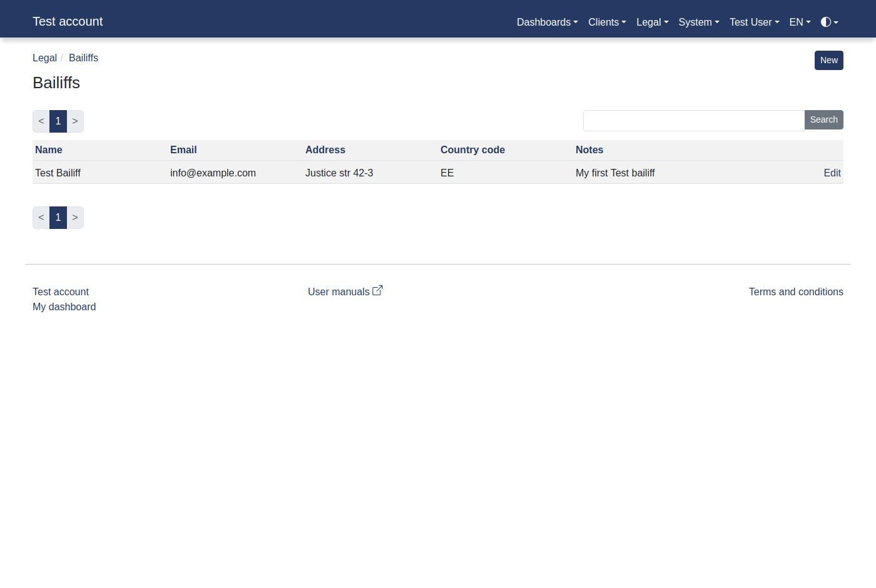Click the external-link icon beside User manuals

(378, 290)
